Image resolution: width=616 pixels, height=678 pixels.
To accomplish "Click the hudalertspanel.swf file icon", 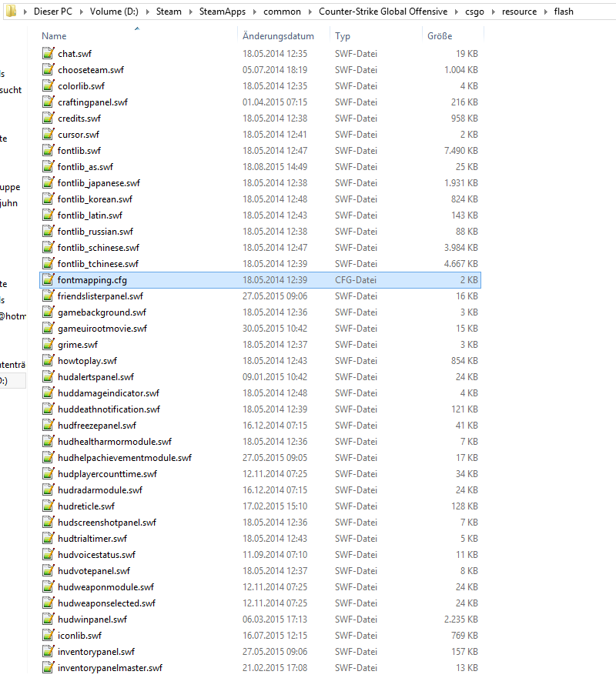I will click(x=49, y=376).
